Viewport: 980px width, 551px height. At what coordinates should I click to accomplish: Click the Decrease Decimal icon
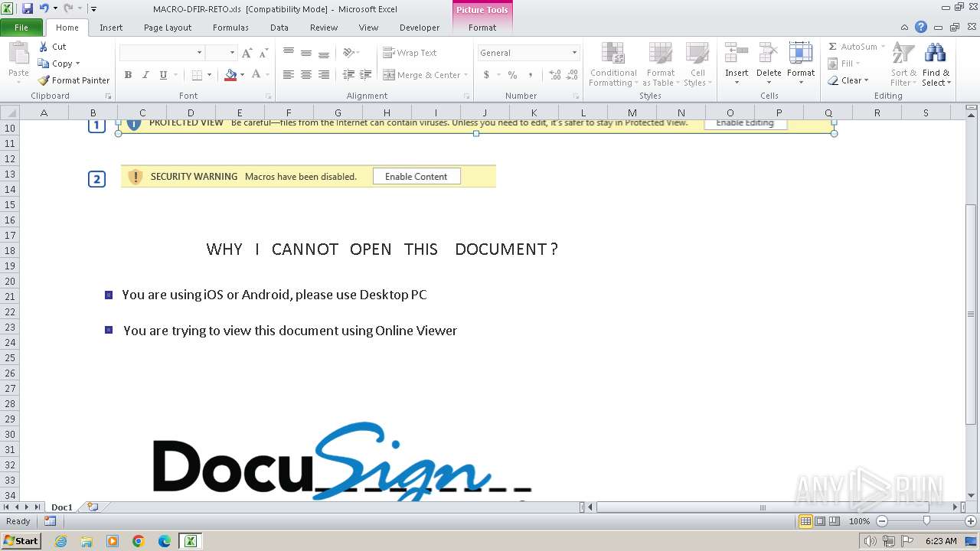click(573, 75)
